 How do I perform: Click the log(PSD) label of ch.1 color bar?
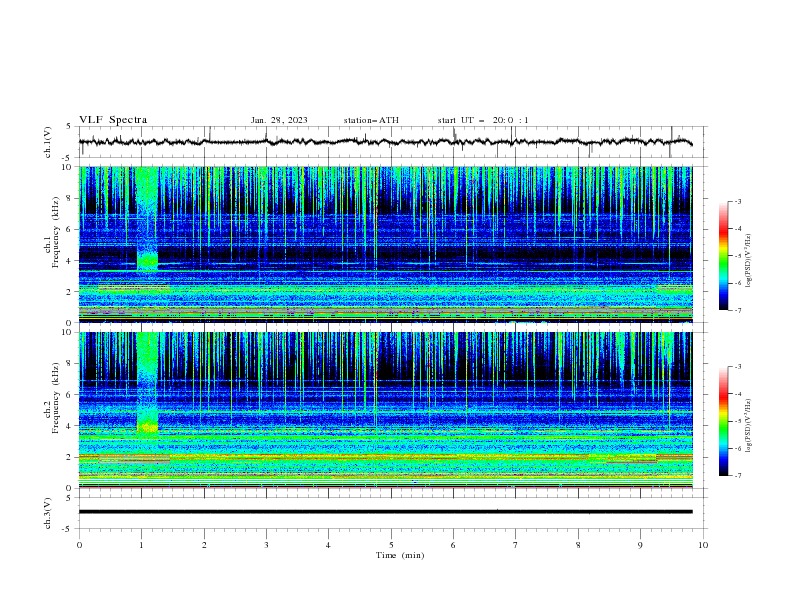point(749,261)
